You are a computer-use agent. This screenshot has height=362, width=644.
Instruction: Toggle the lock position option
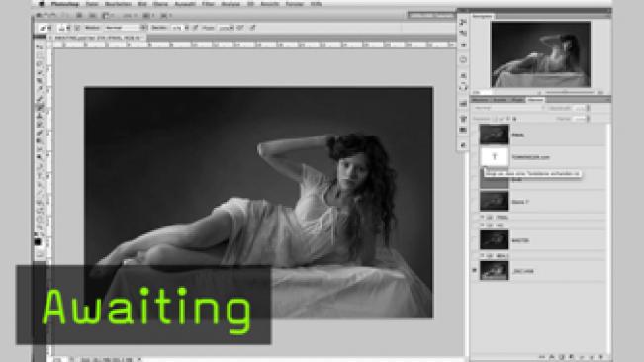click(x=508, y=119)
